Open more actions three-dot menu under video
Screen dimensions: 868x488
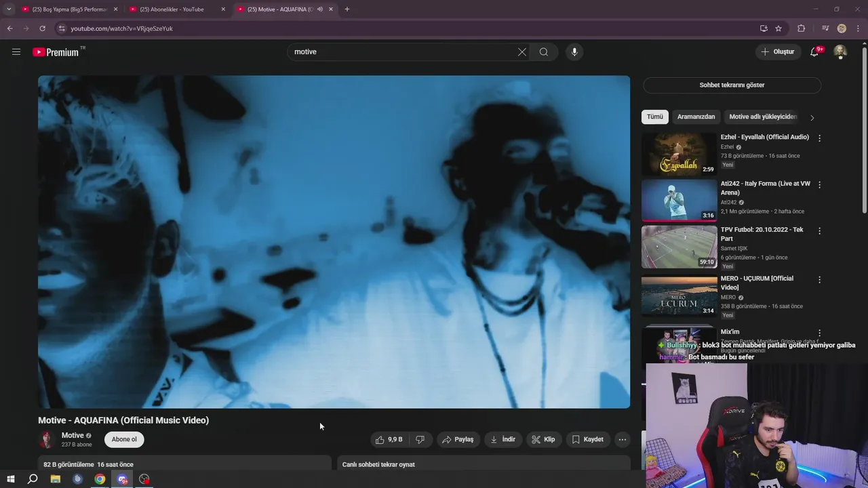point(623,439)
